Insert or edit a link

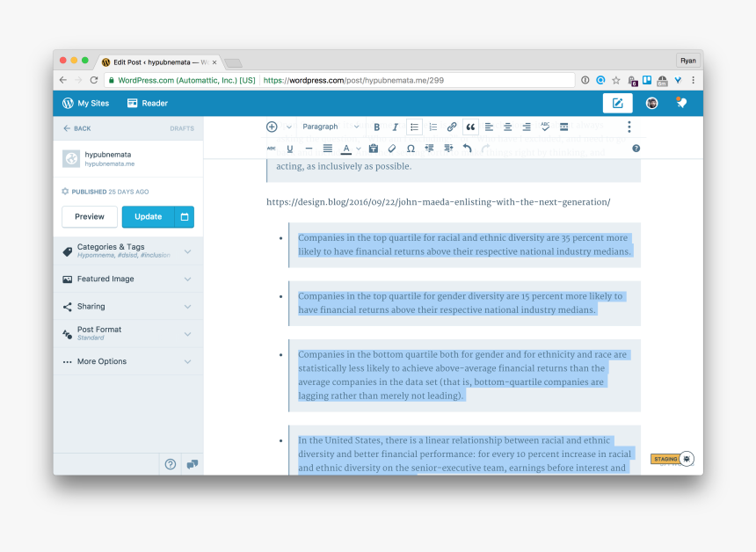point(451,127)
